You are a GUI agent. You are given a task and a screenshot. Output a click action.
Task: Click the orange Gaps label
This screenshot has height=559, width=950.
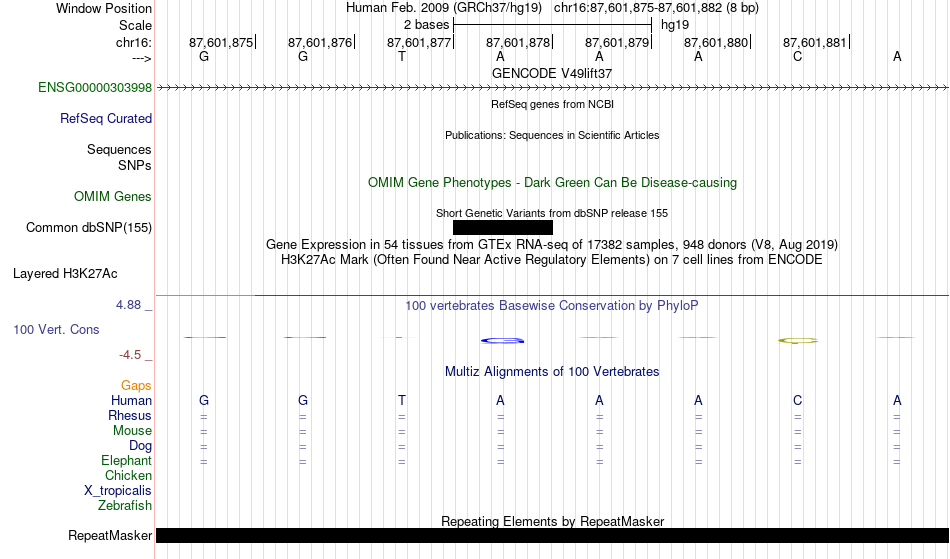click(x=136, y=386)
